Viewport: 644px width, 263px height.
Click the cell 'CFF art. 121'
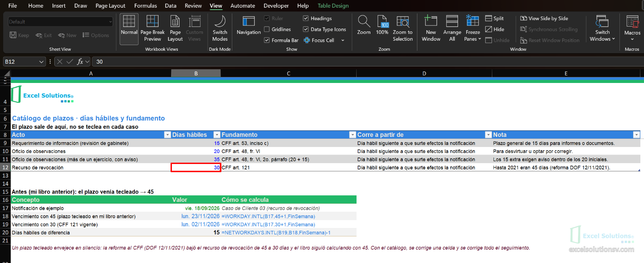coord(289,168)
